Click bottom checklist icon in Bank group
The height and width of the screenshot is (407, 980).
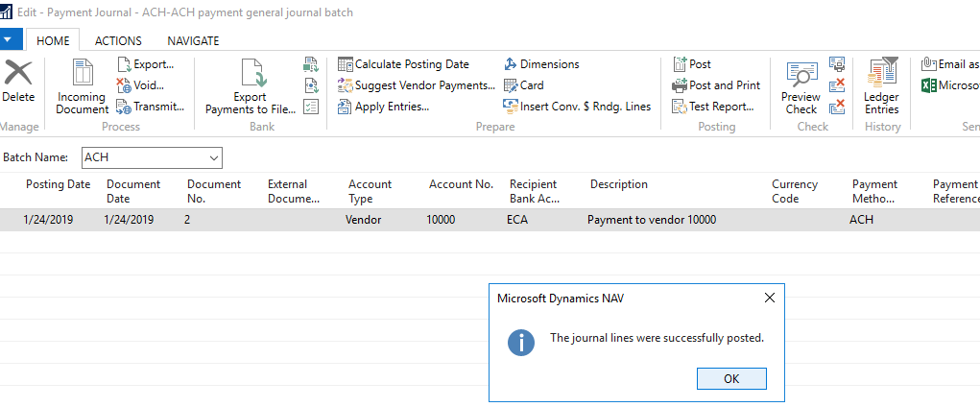pos(311,107)
